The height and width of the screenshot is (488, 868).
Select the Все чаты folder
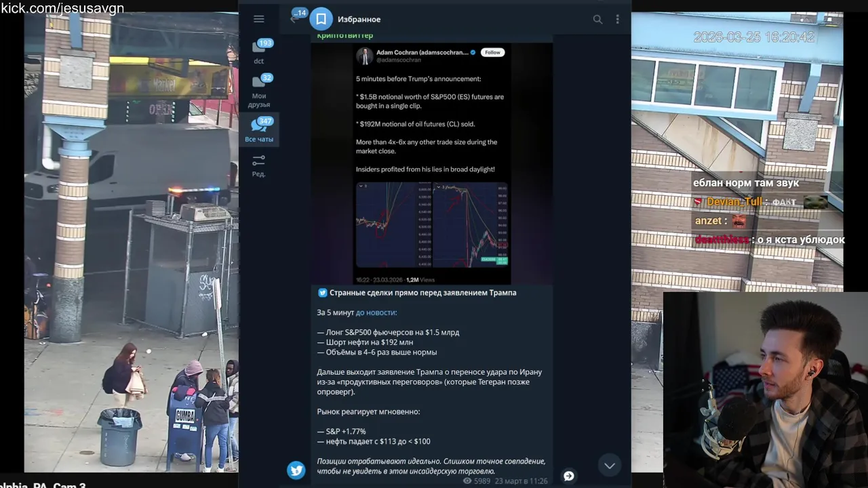pyautogui.click(x=259, y=130)
